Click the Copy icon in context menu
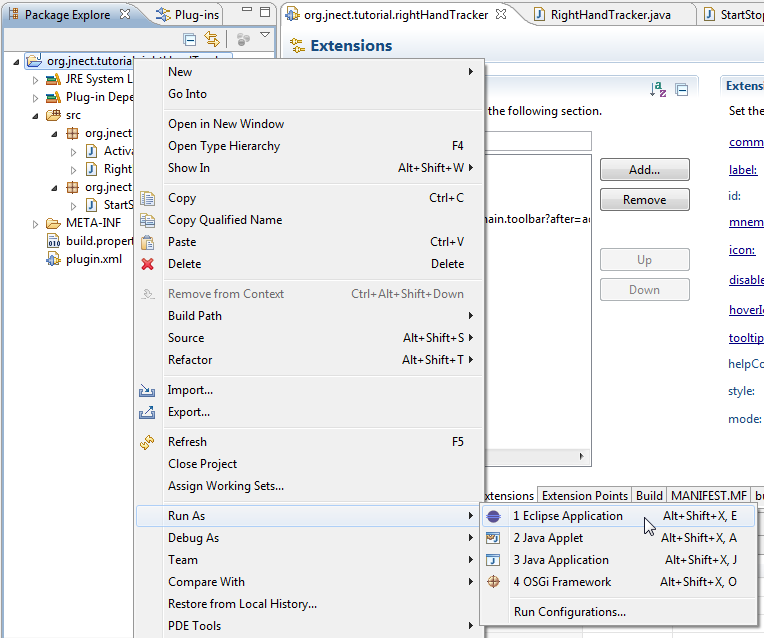The width and height of the screenshot is (764, 638). 147,198
